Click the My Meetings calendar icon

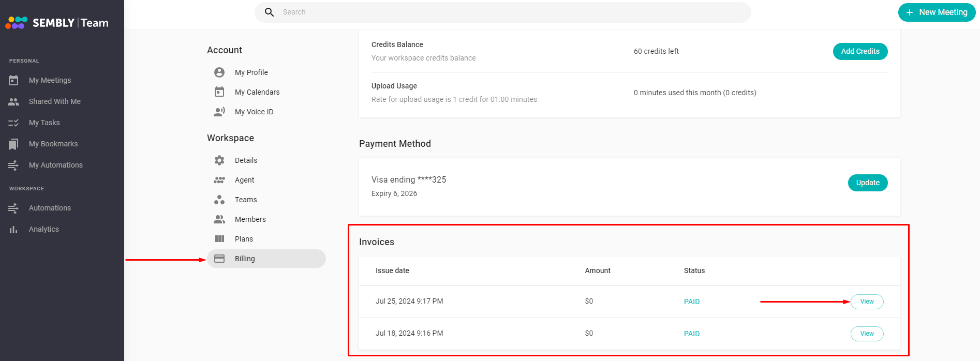tap(13, 80)
